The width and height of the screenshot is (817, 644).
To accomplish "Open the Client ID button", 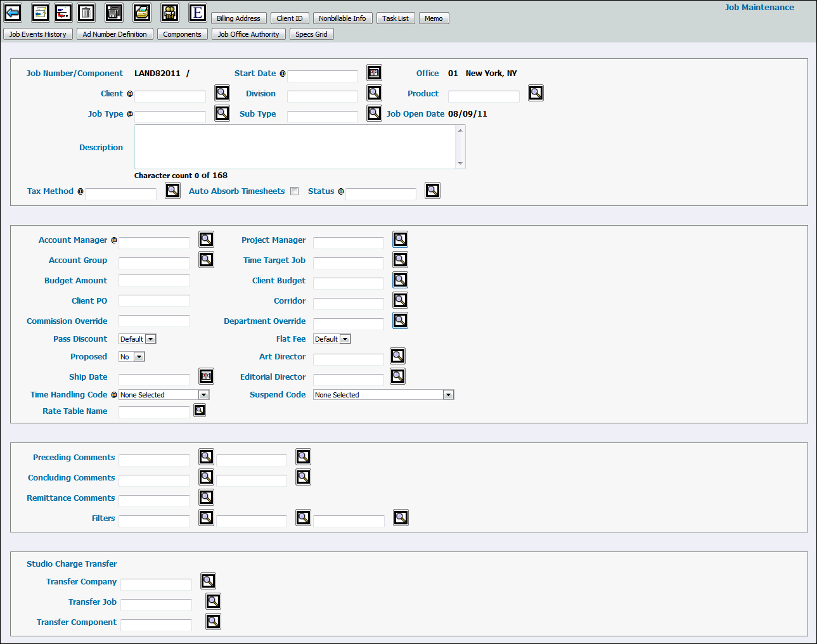I will tap(290, 18).
